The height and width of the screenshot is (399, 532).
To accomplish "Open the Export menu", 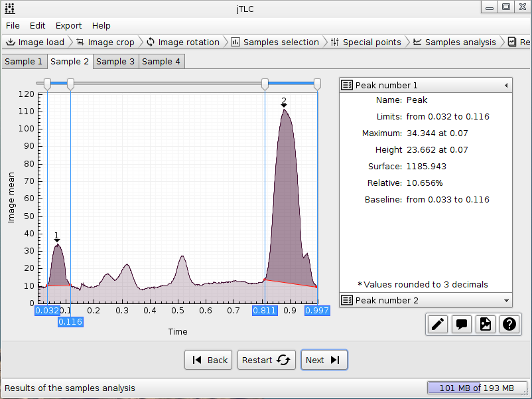I will click(x=68, y=26).
